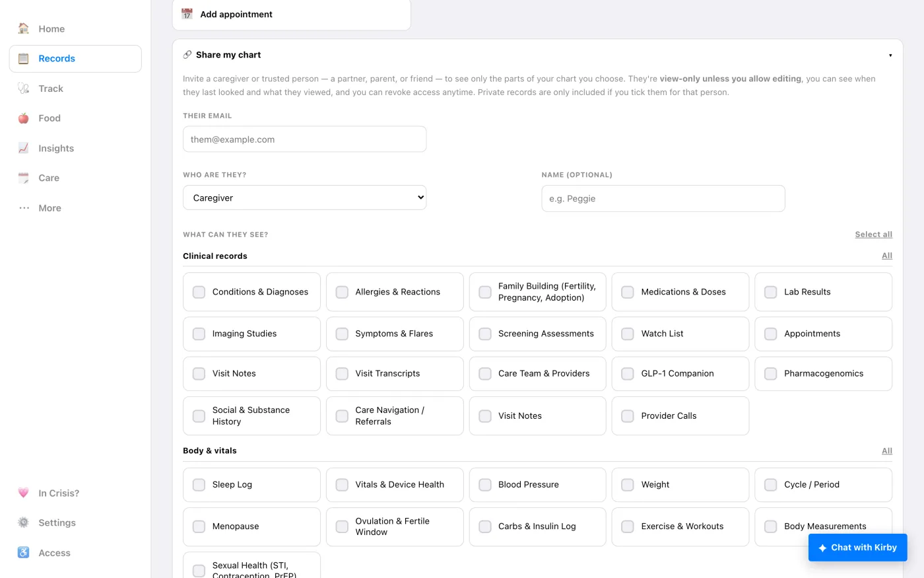Click the Select all link
Image resolution: width=924 pixels, height=578 pixels.
coord(873,235)
